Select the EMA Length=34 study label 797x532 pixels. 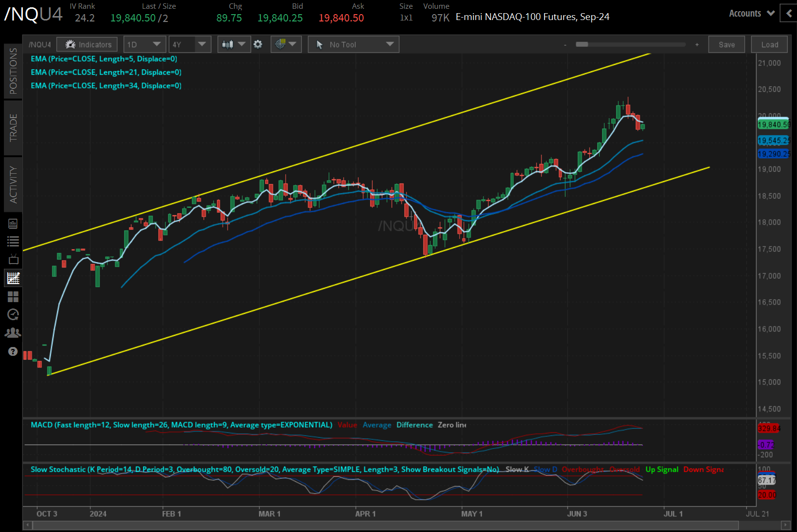pos(106,85)
